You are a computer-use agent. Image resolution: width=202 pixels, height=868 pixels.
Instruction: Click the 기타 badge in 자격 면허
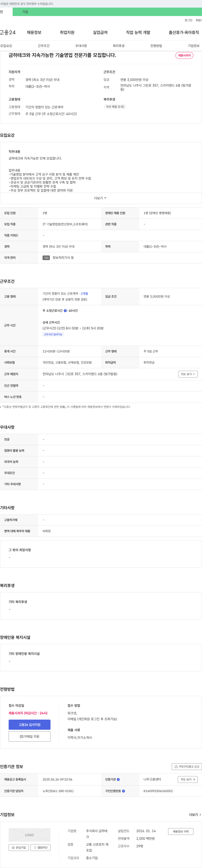point(46,258)
